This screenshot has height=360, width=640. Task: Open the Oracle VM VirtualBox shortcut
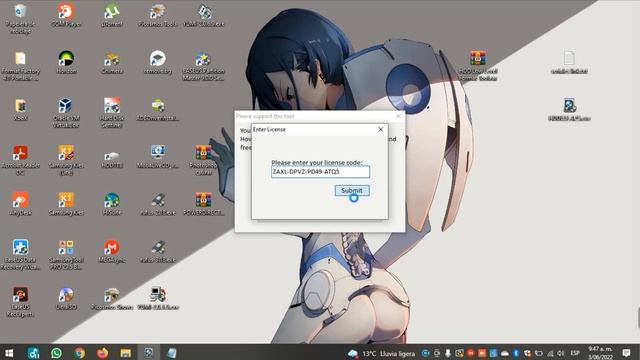pyautogui.click(x=66, y=113)
